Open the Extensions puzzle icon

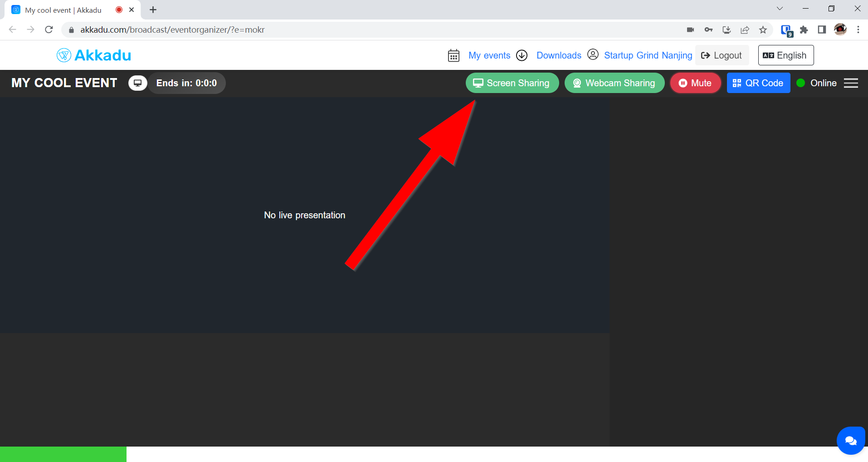click(x=804, y=29)
